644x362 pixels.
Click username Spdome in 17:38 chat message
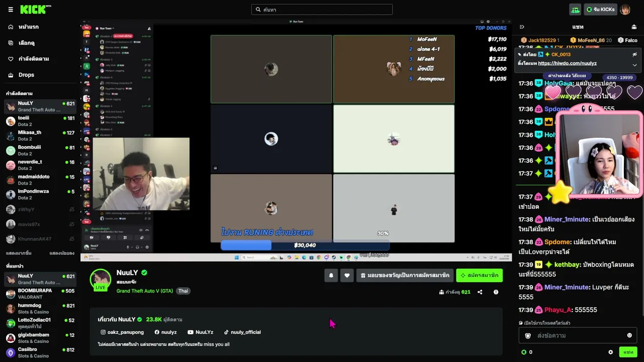[557, 242]
